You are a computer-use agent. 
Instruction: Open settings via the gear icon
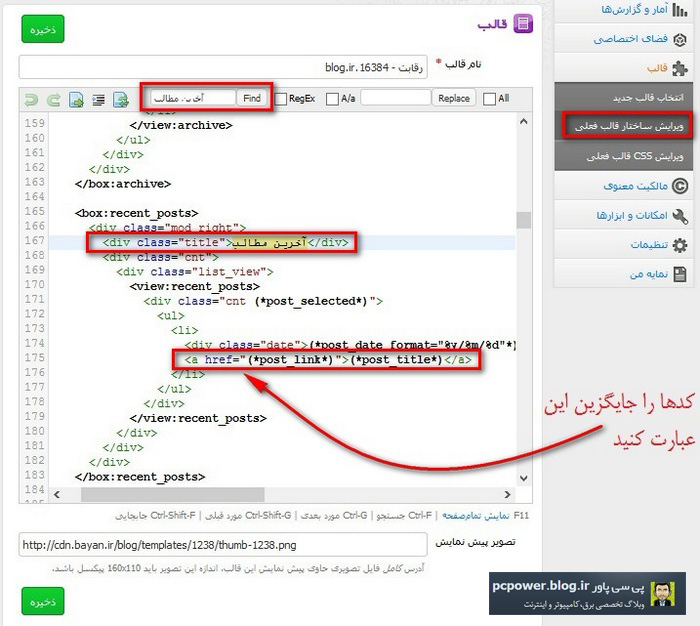coord(680,245)
